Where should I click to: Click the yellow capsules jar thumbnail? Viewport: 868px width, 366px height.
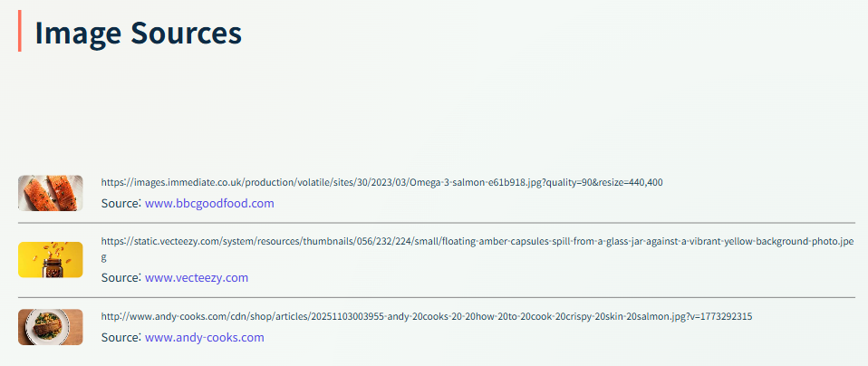tap(51, 260)
